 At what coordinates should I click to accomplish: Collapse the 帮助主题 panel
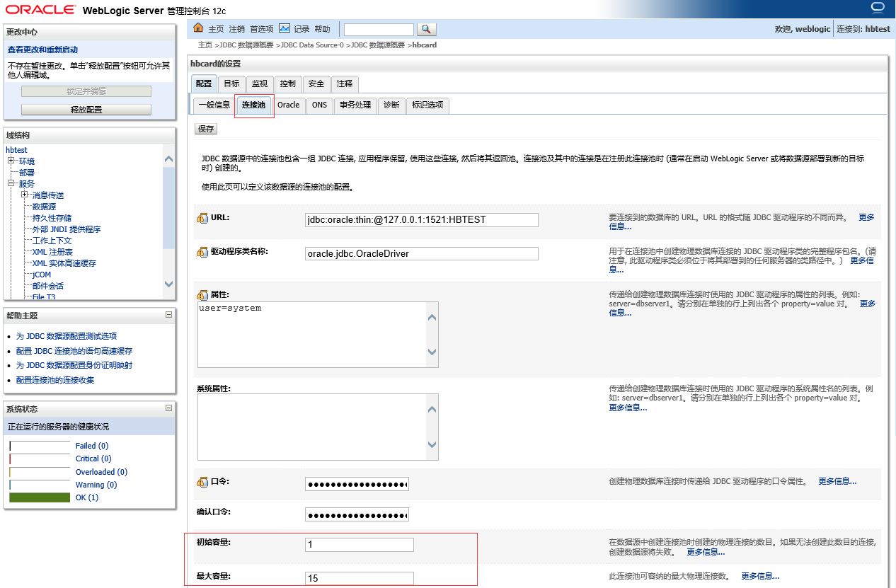[x=168, y=315]
